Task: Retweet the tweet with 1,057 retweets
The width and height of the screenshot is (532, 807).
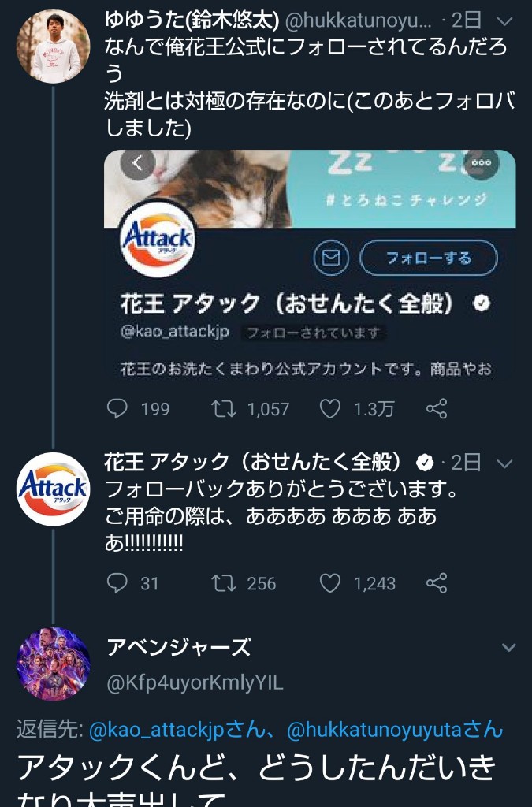Action: (x=223, y=409)
